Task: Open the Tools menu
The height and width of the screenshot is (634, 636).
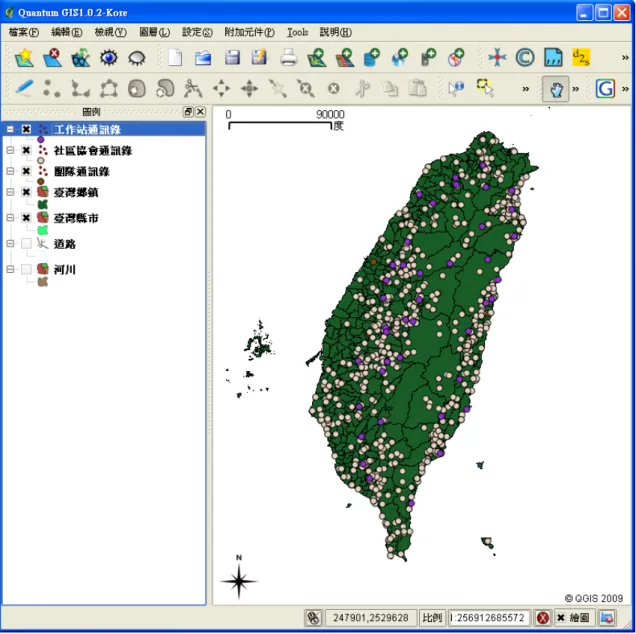Action: 297,32
